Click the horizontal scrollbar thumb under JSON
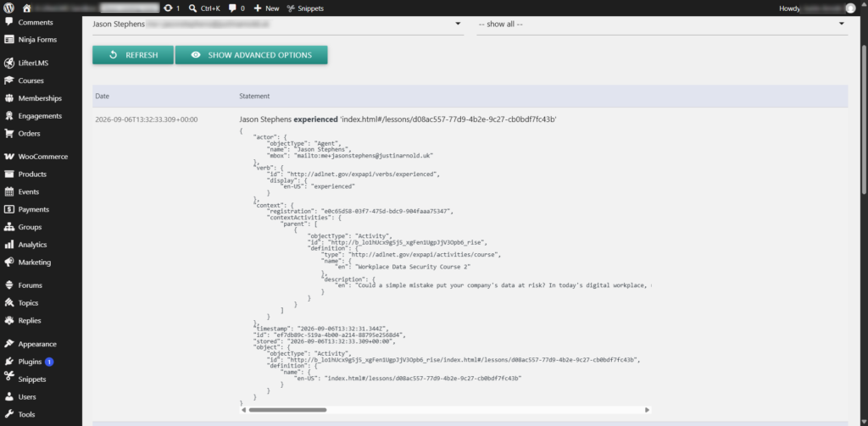The height and width of the screenshot is (426, 868). pyautogui.click(x=287, y=410)
